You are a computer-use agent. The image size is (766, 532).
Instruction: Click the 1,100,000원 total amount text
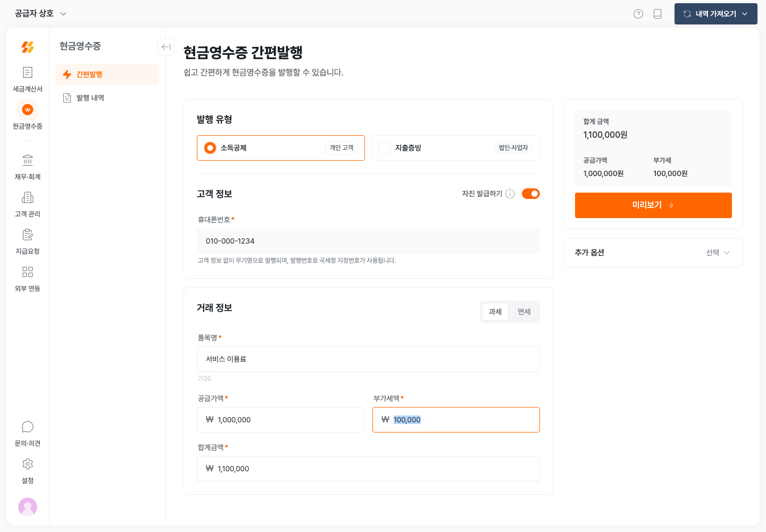coord(605,135)
